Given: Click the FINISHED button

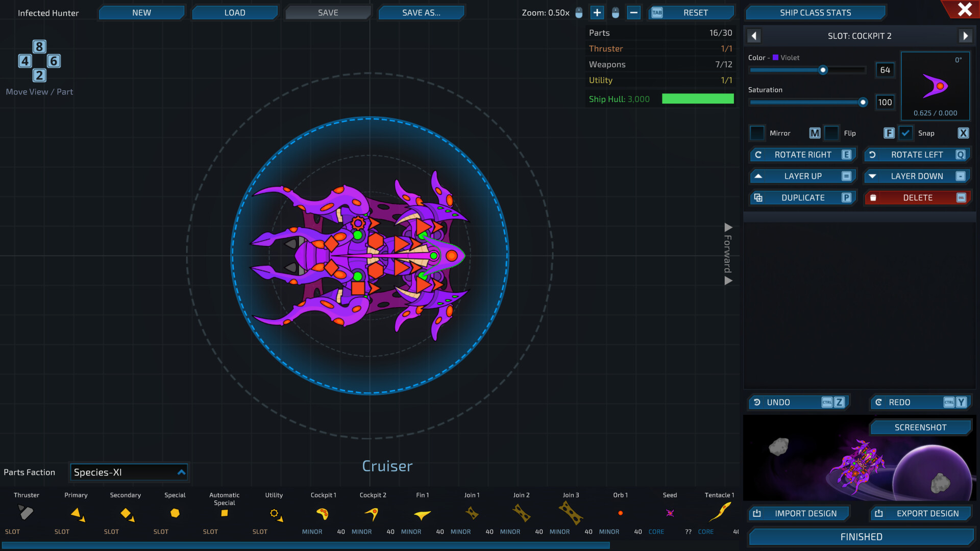Looking at the screenshot, I should 861,537.
